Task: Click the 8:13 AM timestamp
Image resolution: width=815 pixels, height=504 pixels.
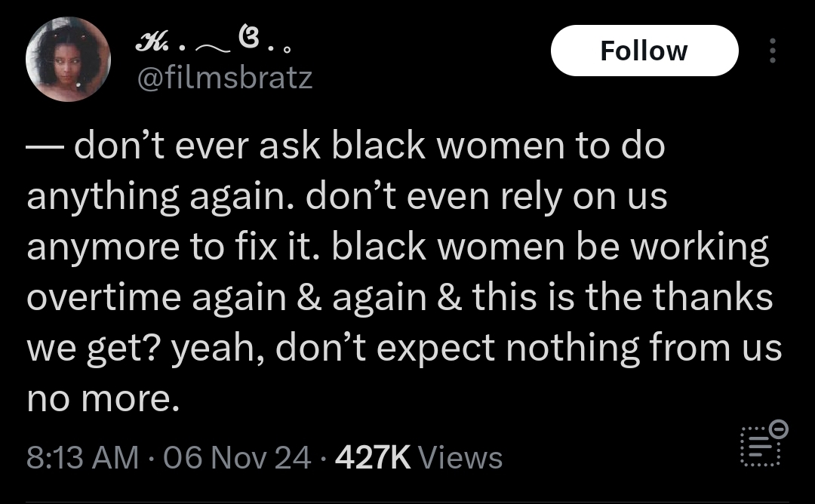Action: coord(83,457)
